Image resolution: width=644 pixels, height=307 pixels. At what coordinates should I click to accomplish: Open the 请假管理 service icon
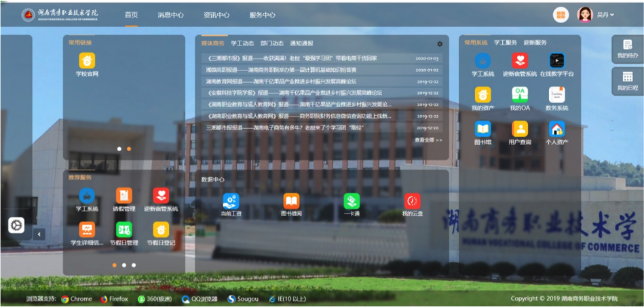124,197
